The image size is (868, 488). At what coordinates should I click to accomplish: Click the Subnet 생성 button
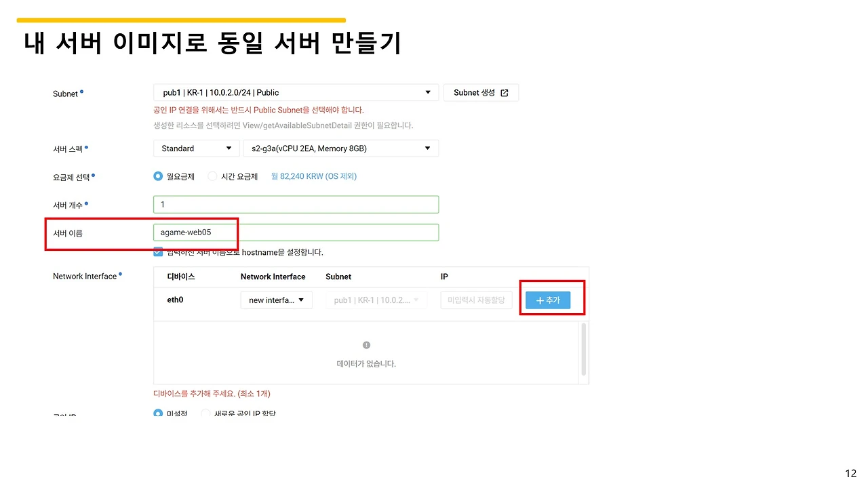coord(477,92)
